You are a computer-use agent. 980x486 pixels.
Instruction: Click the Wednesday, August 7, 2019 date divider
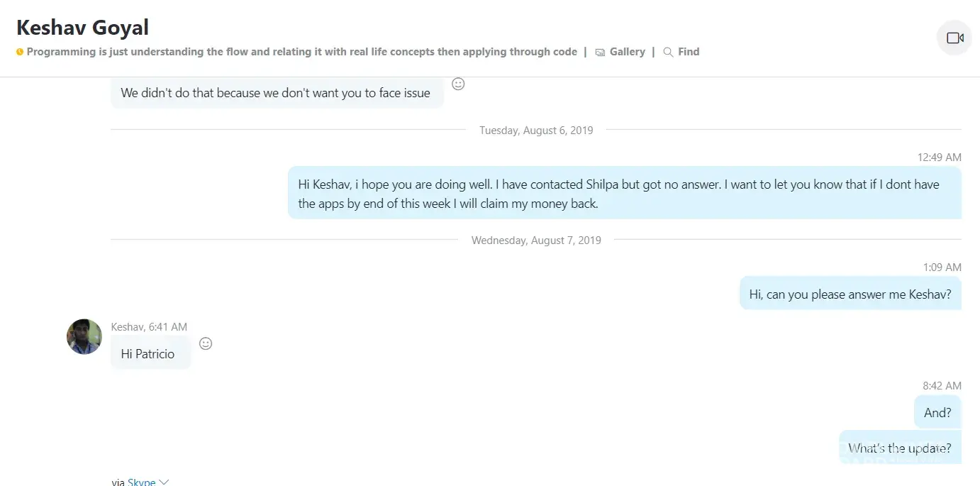(536, 240)
